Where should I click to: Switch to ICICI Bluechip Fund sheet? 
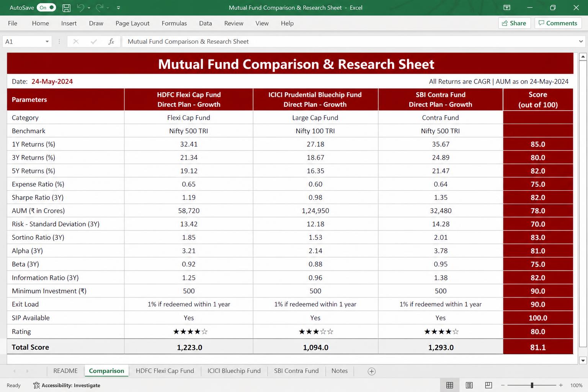point(234,371)
